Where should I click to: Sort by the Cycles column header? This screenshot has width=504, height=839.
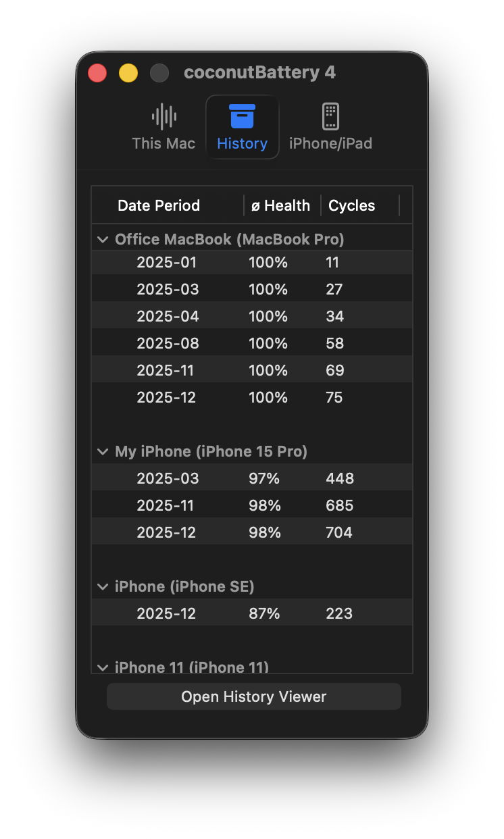coord(351,205)
